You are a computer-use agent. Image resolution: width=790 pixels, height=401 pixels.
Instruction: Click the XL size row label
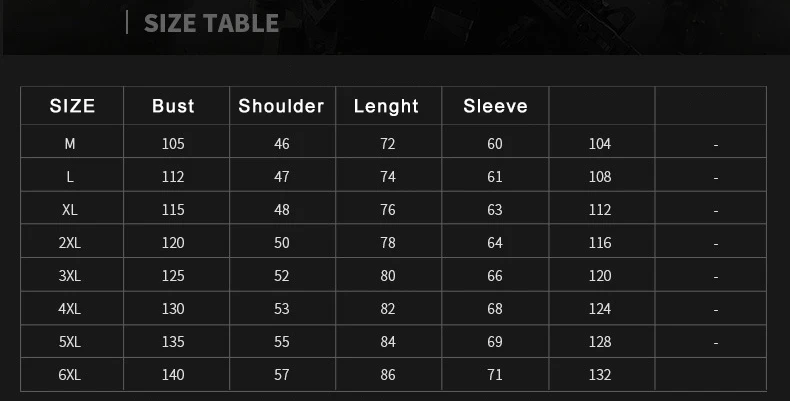70,210
